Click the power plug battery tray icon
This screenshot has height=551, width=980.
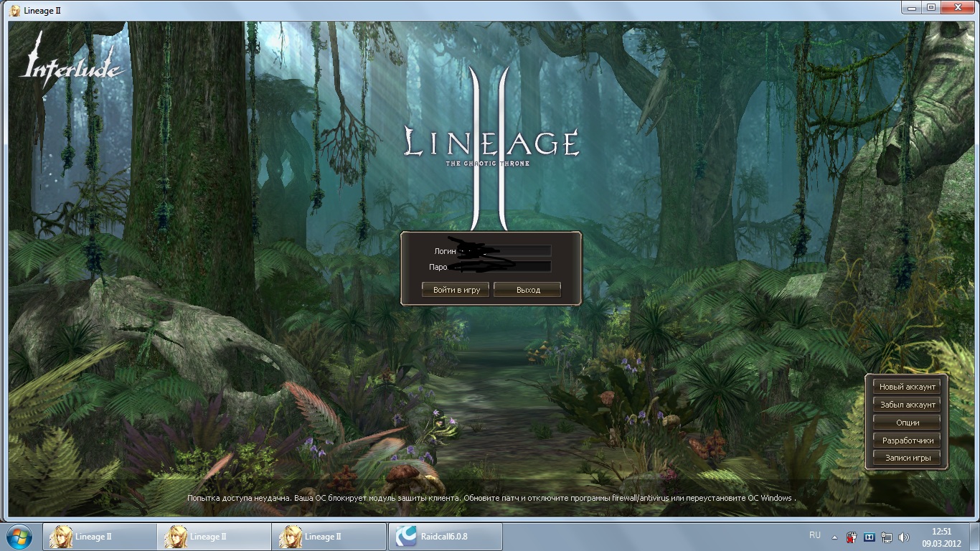852,537
